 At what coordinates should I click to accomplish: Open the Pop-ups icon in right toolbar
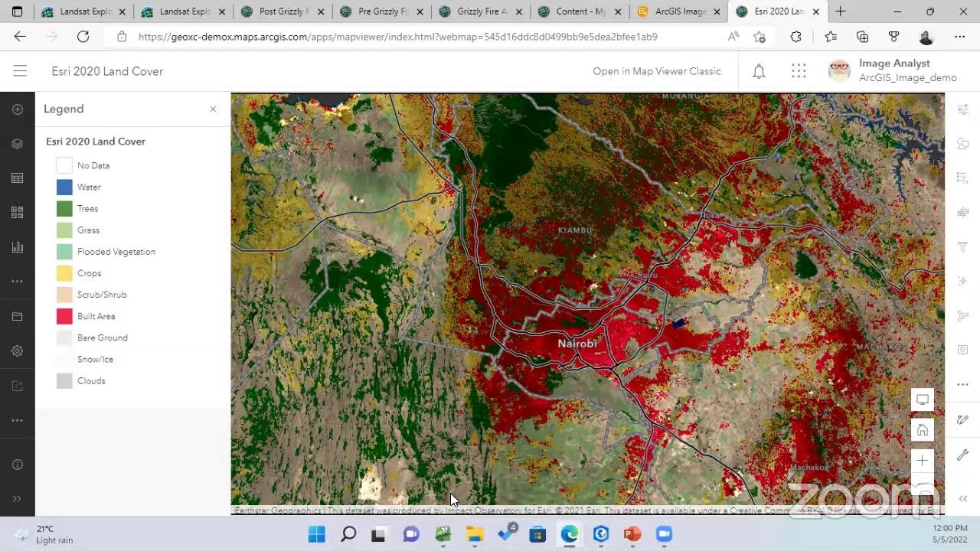(x=963, y=350)
